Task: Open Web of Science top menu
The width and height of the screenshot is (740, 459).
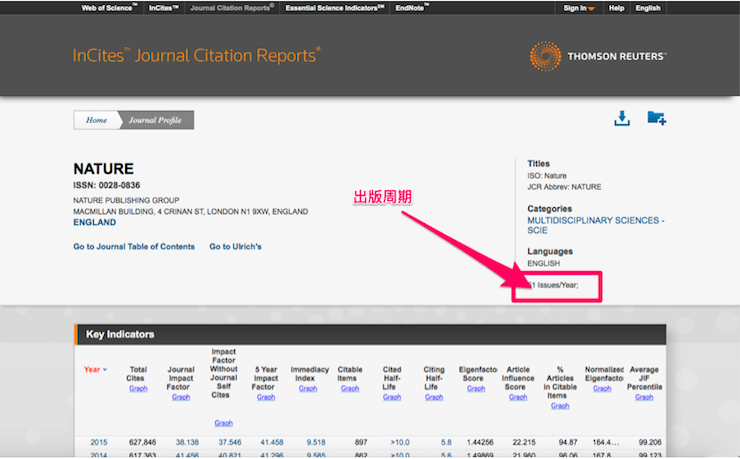Action: click(109, 8)
